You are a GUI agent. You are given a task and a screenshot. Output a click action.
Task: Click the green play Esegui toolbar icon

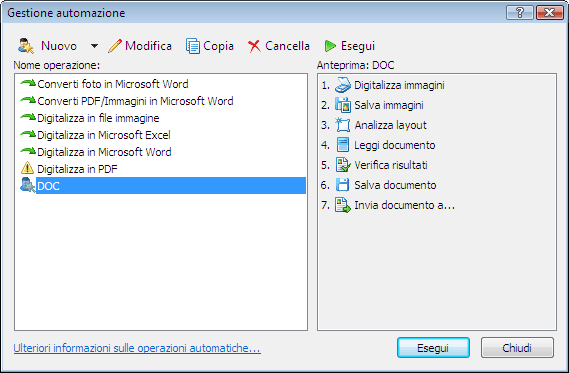click(x=330, y=46)
